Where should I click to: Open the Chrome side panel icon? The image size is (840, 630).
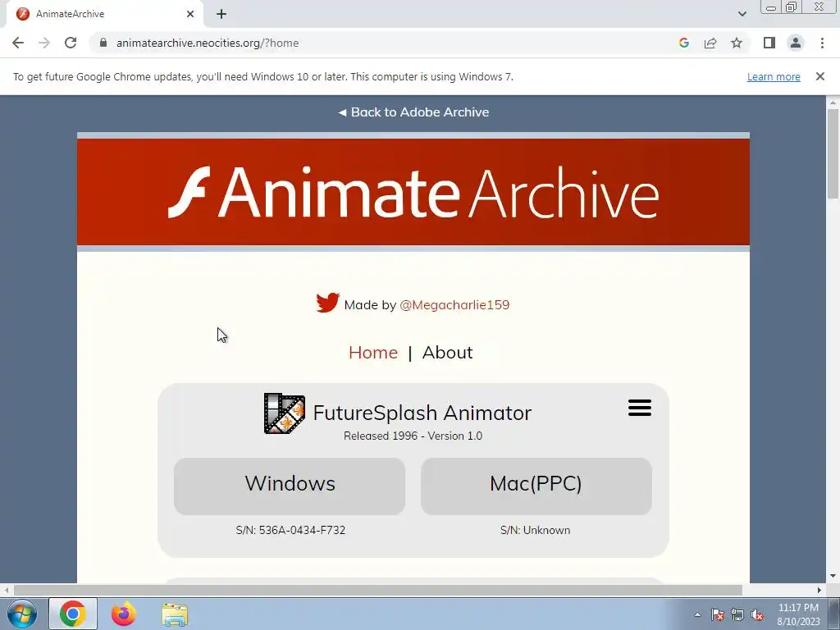[x=769, y=43]
